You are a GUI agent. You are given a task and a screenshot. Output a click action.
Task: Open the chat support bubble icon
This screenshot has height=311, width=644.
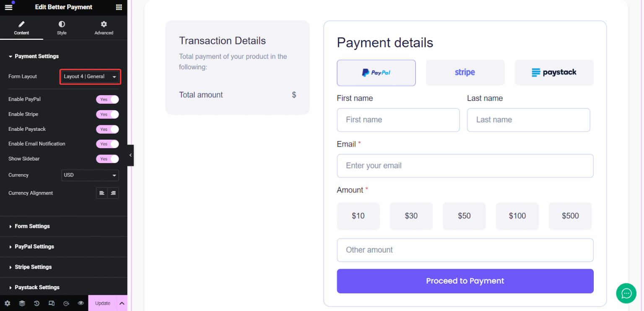[626, 293]
